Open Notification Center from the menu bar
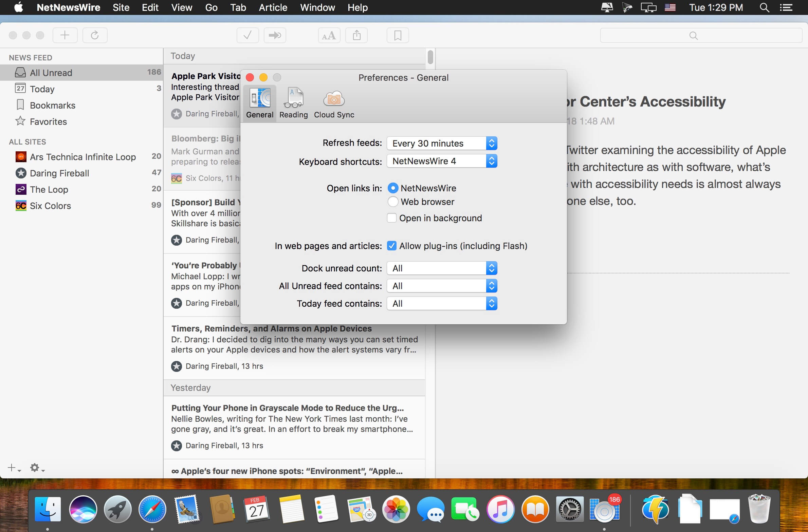Image resolution: width=808 pixels, height=532 pixels. (786, 7)
